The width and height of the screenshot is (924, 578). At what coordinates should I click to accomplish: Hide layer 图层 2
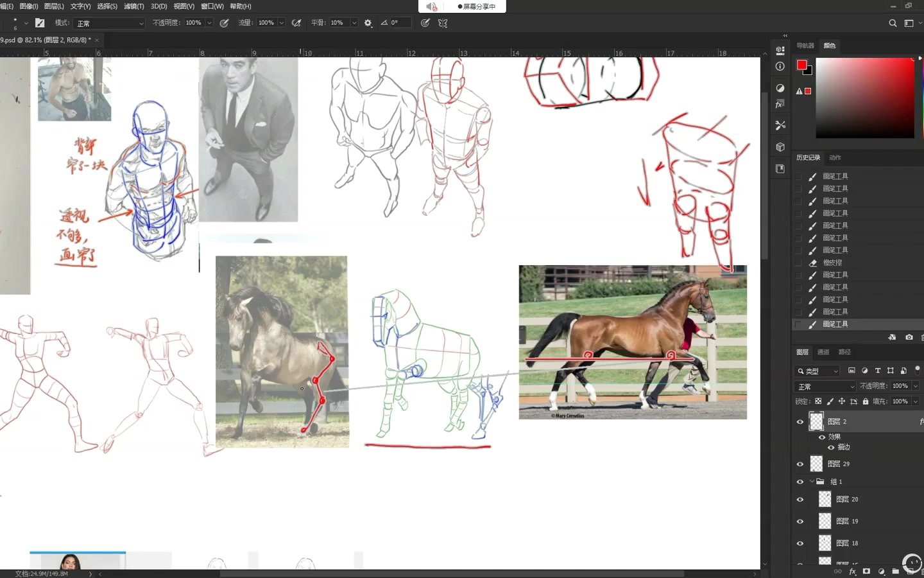click(x=800, y=422)
